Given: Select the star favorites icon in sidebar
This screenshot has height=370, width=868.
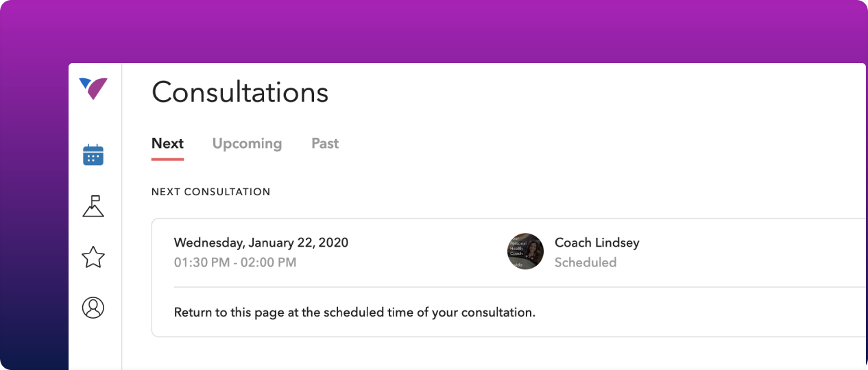Looking at the screenshot, I should (93, 258).
